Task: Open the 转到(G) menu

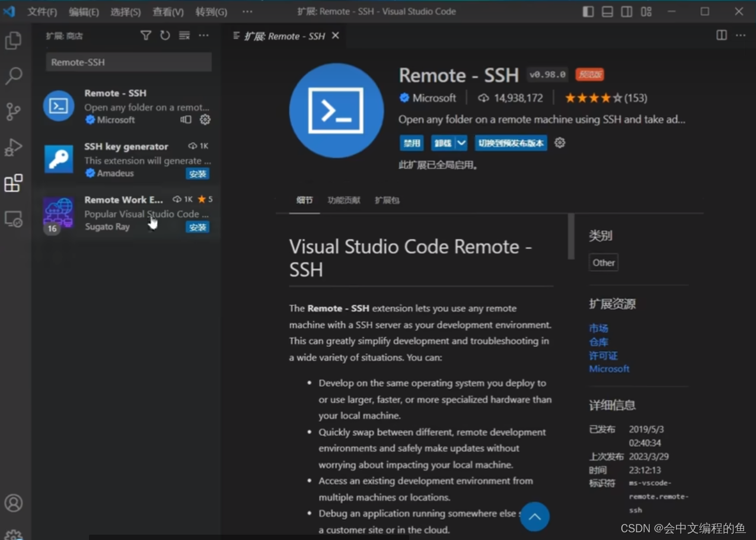Action: [211, 12]
